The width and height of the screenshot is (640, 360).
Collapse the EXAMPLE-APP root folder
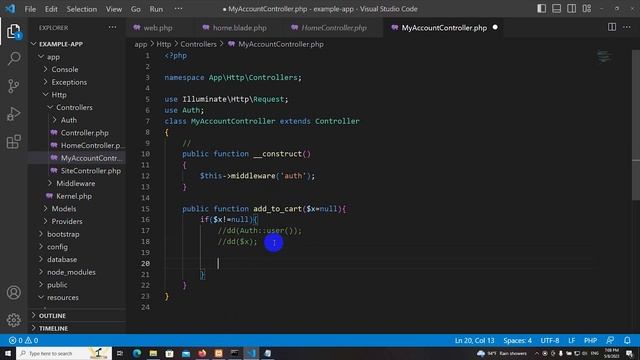pos(60,44)
